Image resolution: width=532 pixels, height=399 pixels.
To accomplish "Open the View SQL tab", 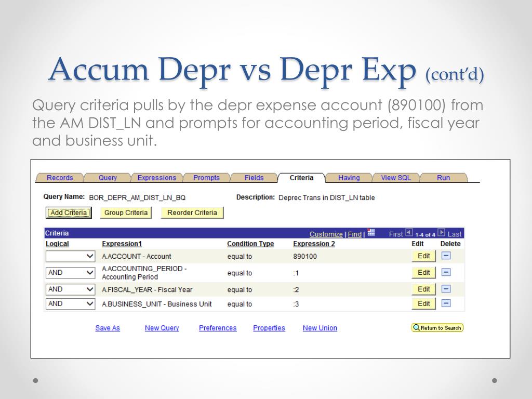I will pyautogui.click(x=396, y=178).
